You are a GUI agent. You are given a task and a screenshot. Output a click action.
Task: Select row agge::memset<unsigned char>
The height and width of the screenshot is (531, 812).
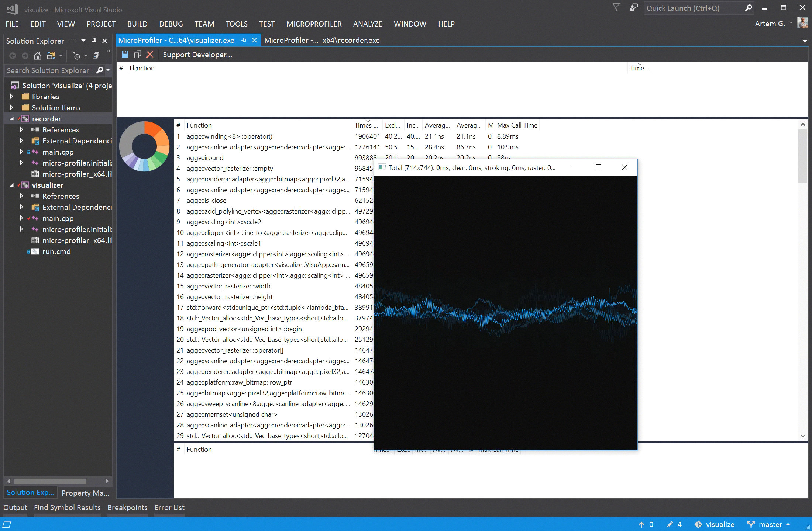(x=273, y=414)
